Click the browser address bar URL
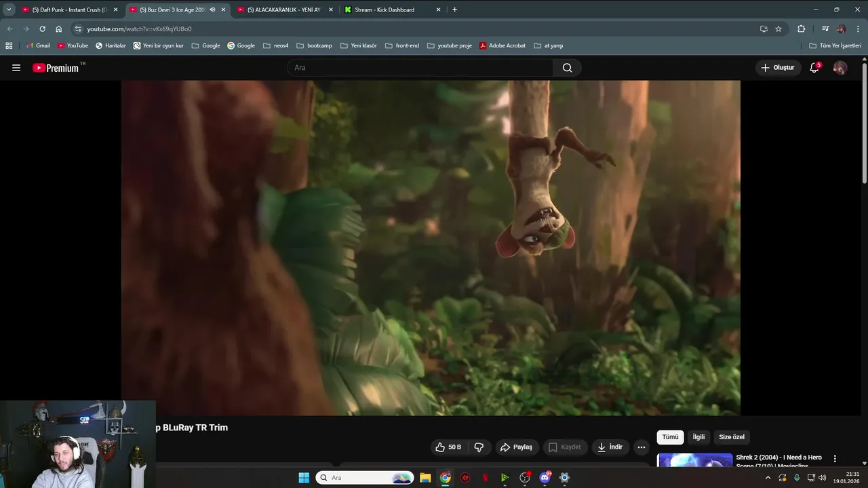The height and width of the screenshot is (488, 868). pos(139,29)
